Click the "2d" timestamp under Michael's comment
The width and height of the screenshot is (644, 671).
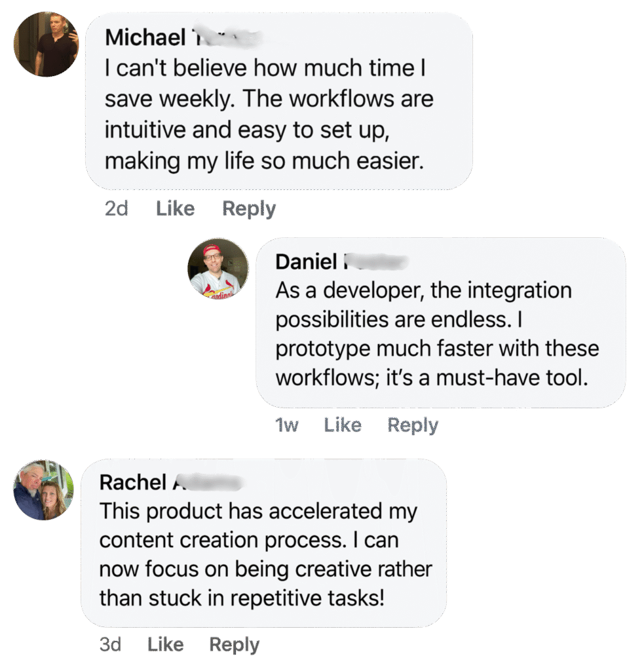point(116,209)
